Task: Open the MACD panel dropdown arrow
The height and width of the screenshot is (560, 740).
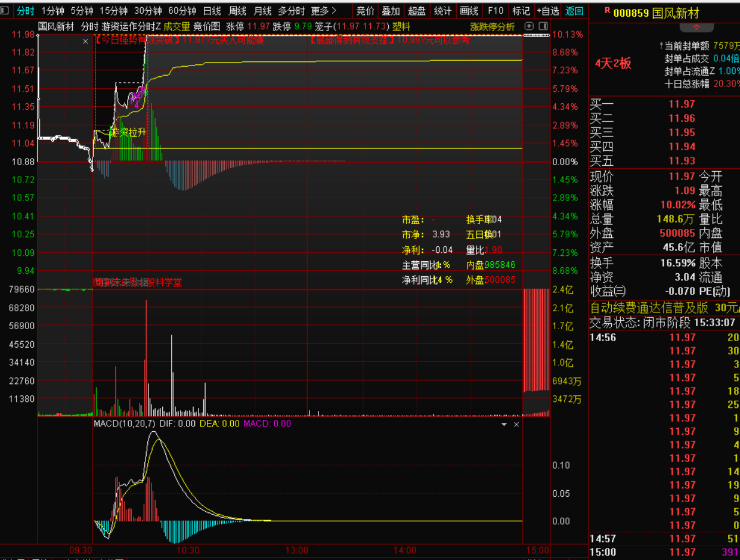Action: point(504,424)
